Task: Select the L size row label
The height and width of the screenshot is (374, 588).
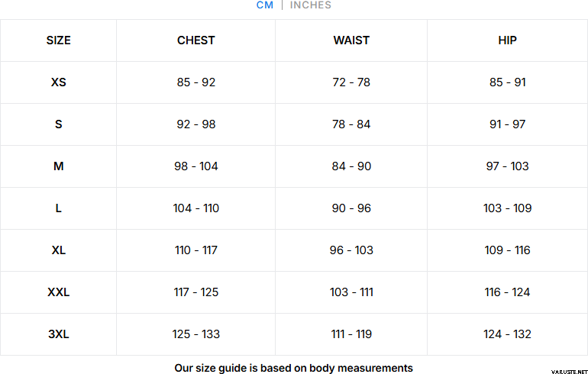Action: pyautogui.click(x=58, y=208)
